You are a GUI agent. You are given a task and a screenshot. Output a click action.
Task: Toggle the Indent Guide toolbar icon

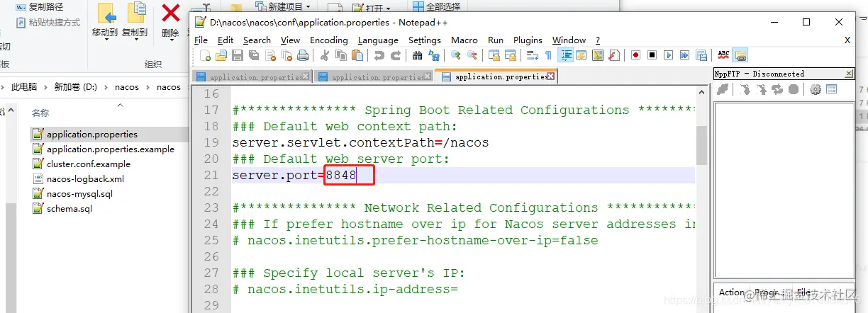[566, 55]
